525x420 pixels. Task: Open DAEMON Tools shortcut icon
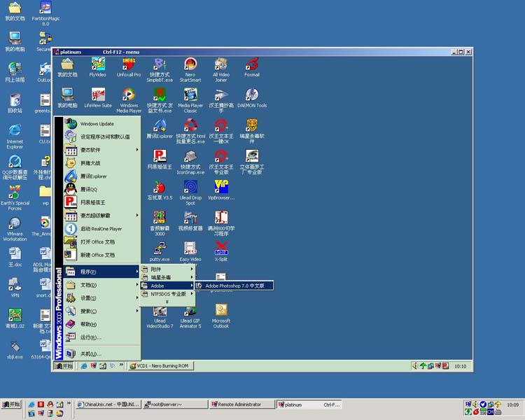click(x=252, y=96)
